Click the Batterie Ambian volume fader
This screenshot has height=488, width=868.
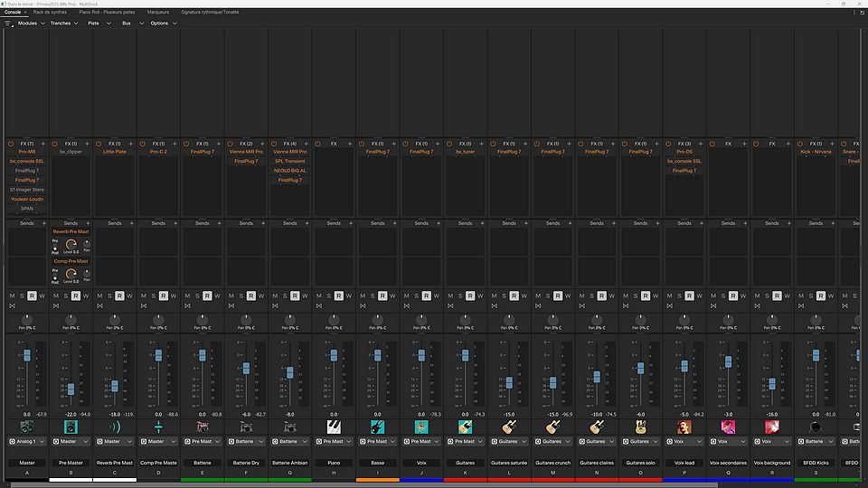click(x=289, y=371)
